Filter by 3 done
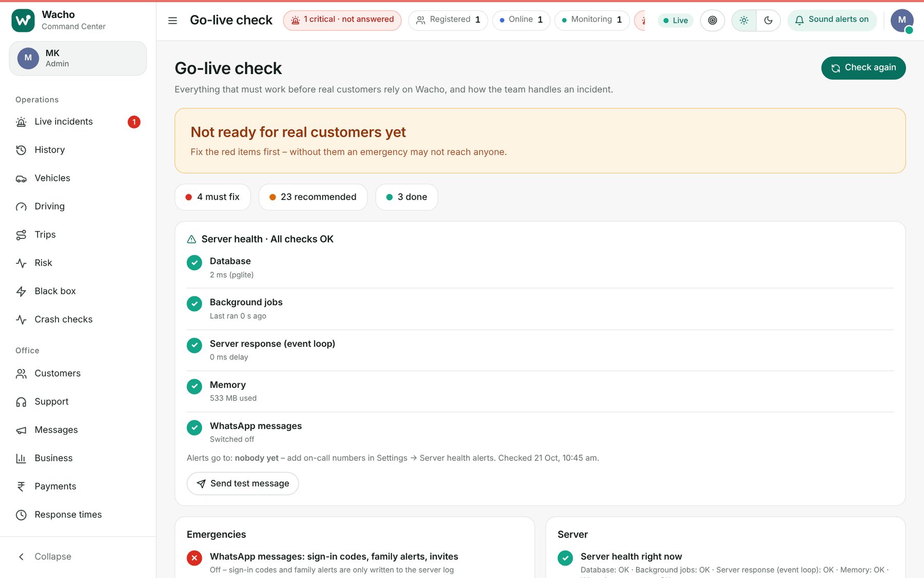 (x=407, y=197)
